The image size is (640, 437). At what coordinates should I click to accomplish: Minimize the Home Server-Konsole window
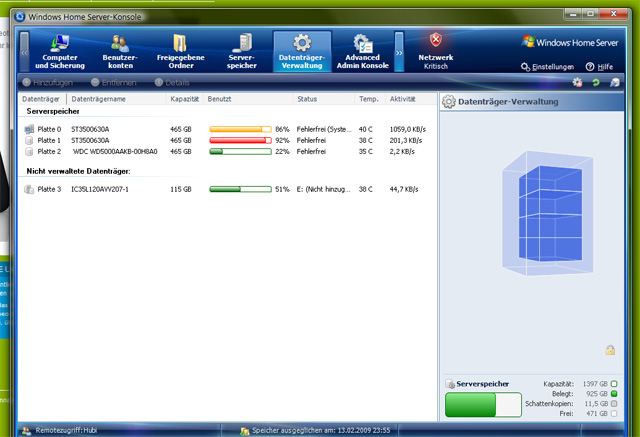pyautogui.click(x=573, y=14)
